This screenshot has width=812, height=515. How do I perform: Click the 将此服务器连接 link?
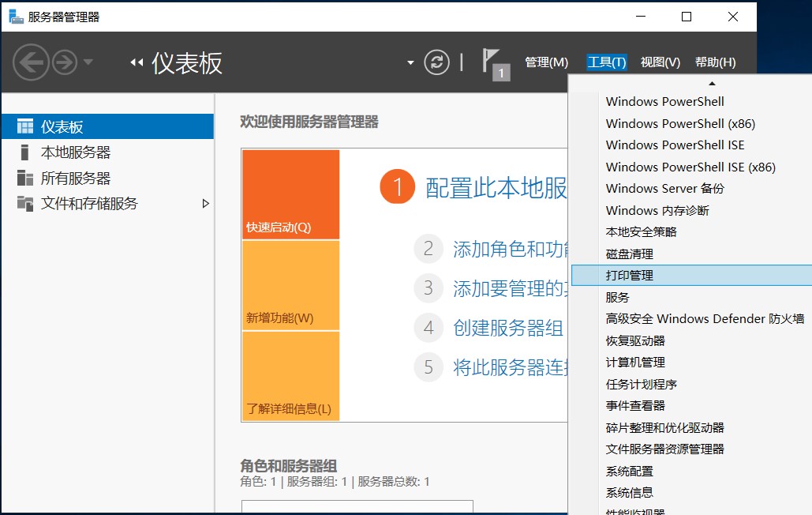[510, 367]
